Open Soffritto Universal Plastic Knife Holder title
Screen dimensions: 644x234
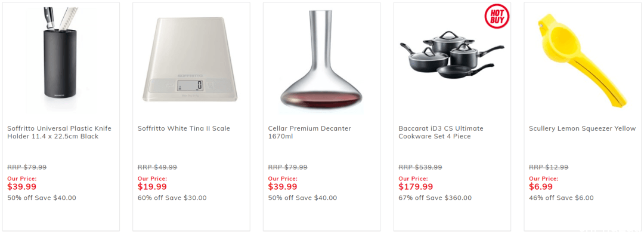[x=59, y=133]
